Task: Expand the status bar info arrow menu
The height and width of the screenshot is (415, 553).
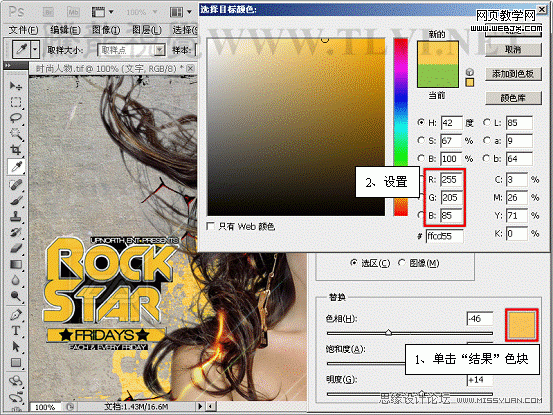Action: [x=200, y=407]
